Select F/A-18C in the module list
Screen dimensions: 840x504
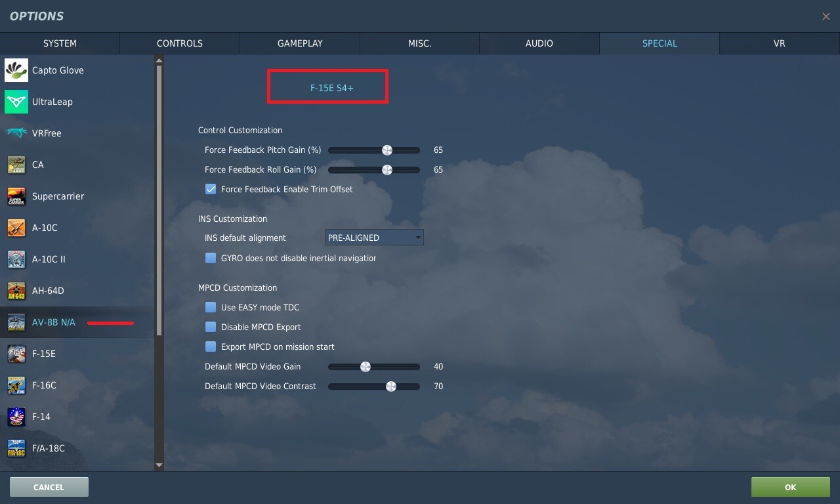click(x=77, y=448)
